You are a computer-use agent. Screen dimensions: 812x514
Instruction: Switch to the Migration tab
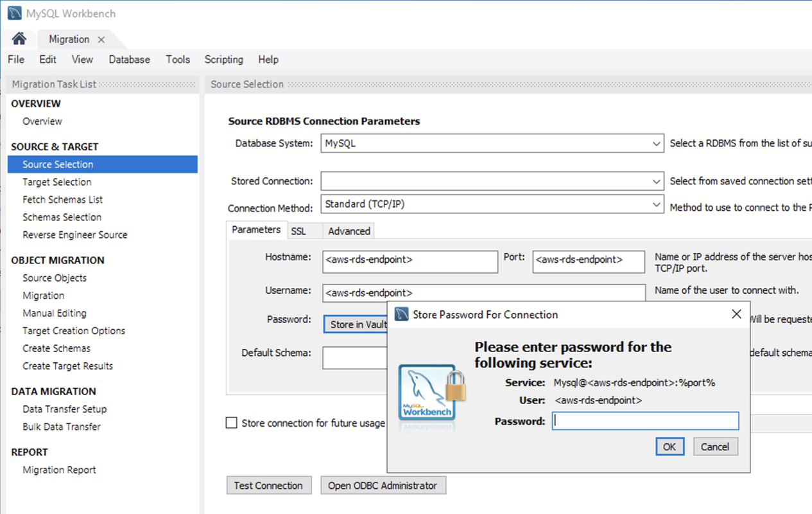69,39
